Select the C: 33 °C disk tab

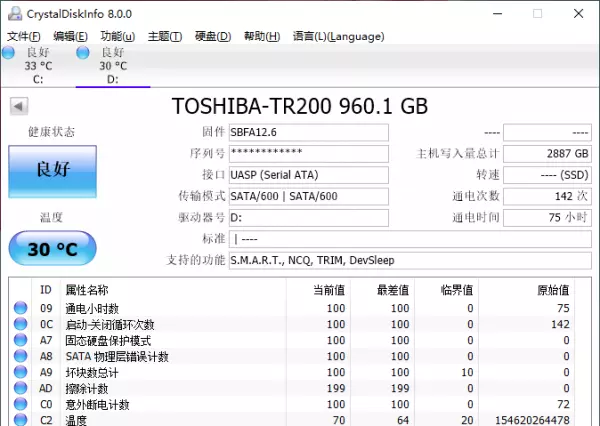pos(38,65)
